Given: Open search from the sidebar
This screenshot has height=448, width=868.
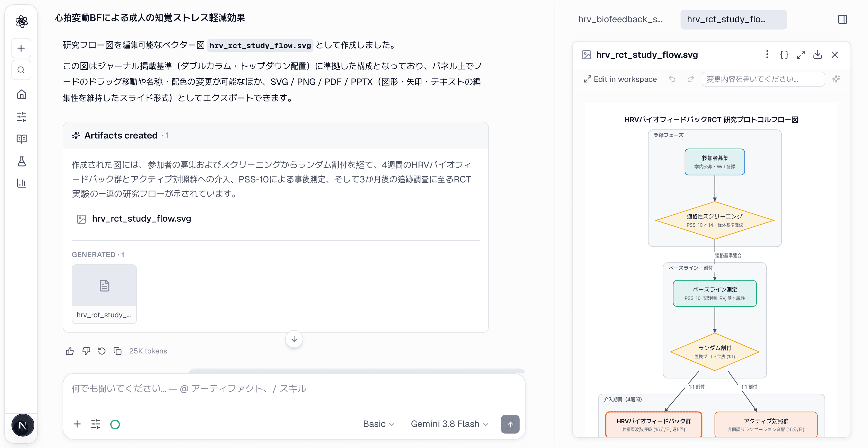Looking at the screenshot, I should coord(21,70).
